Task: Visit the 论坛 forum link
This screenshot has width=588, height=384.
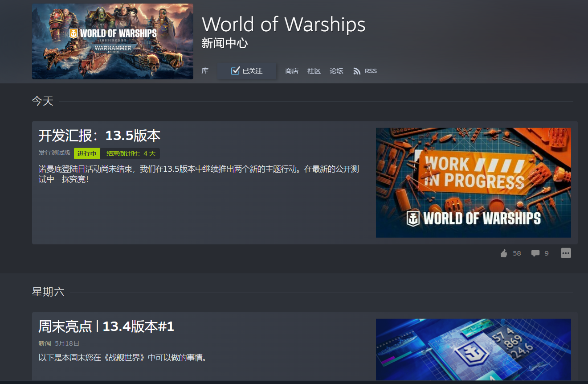Action: tap(336, 70)
